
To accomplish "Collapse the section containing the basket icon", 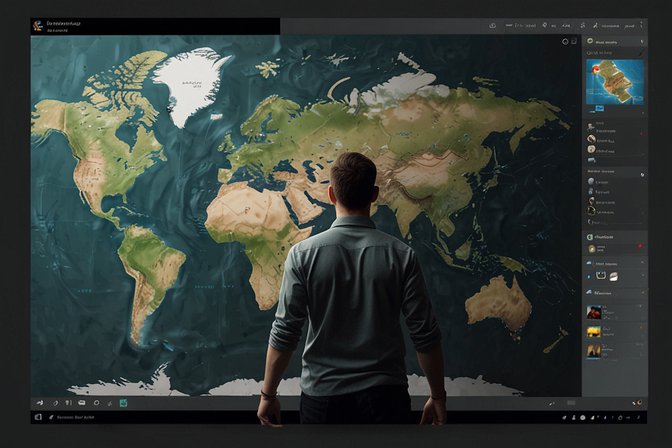I will point(642,263).
